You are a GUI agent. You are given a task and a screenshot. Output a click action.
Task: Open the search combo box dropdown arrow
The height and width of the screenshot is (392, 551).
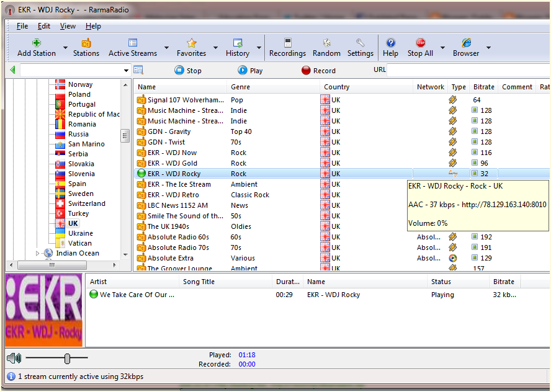point(126,71)
